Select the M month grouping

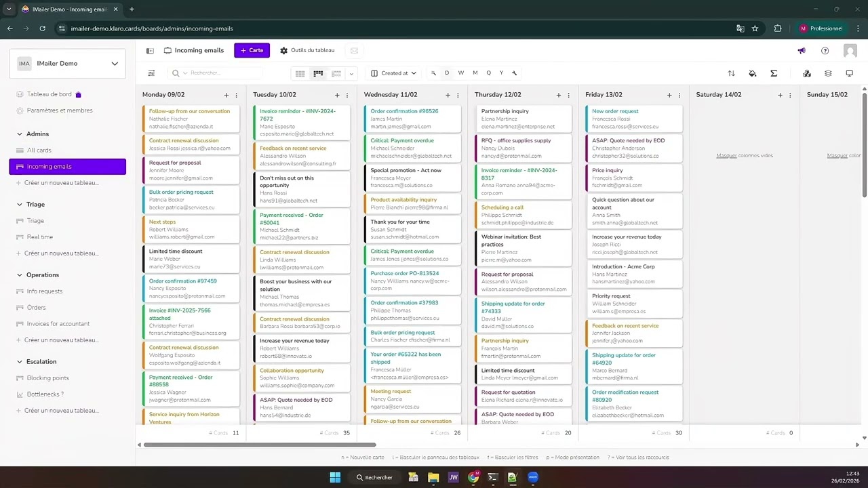(475, 73)
